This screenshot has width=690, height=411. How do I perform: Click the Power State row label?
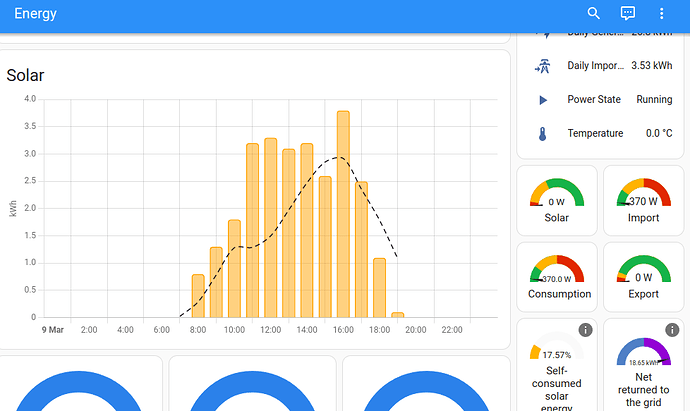tap(594, 99)
